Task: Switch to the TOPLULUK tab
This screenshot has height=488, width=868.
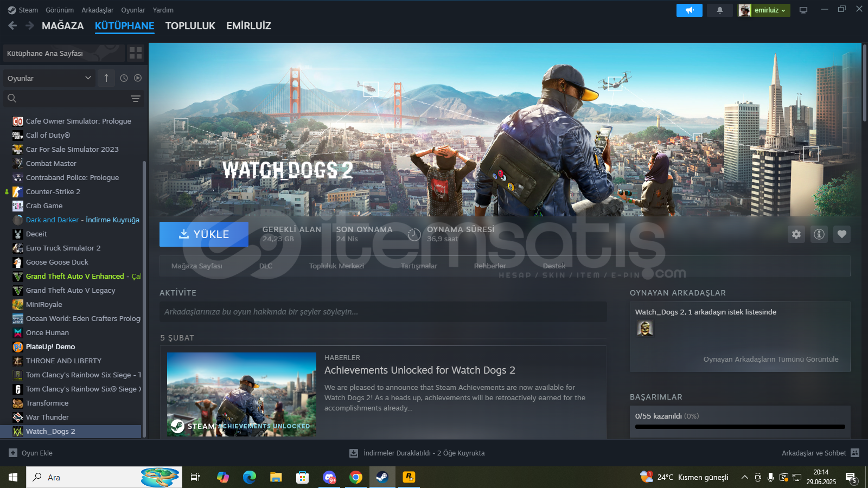Action: coord(190,25)
